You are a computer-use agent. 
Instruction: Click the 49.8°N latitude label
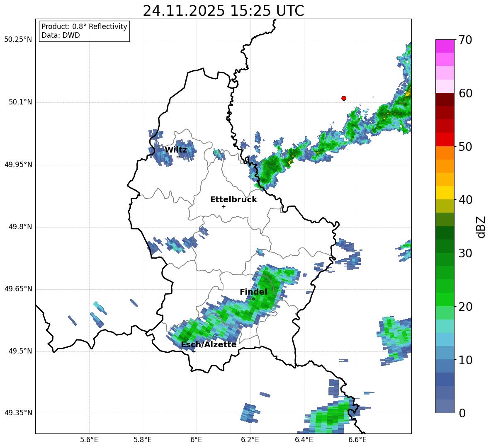point(21,227)
